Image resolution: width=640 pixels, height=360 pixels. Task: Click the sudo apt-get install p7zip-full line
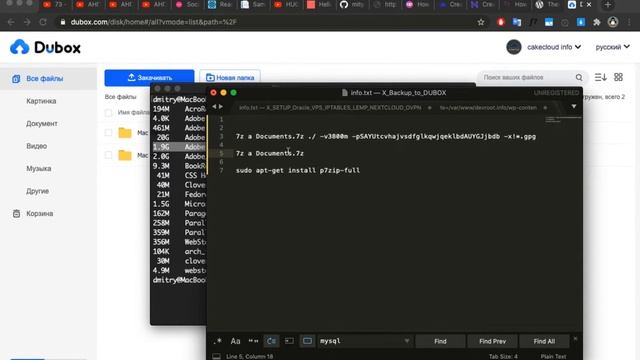tap(298, 170)
